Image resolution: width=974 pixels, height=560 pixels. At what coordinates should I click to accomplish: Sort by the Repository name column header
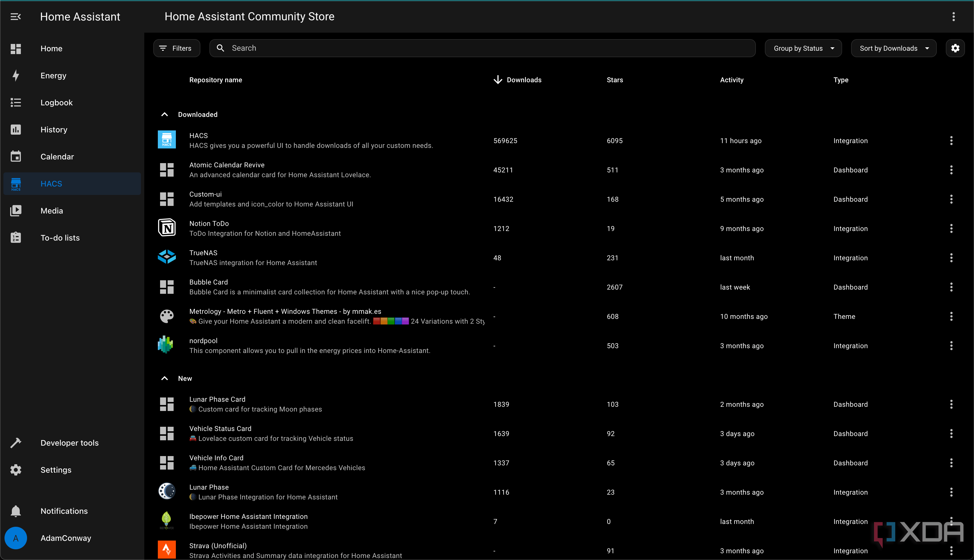[215, 80]
